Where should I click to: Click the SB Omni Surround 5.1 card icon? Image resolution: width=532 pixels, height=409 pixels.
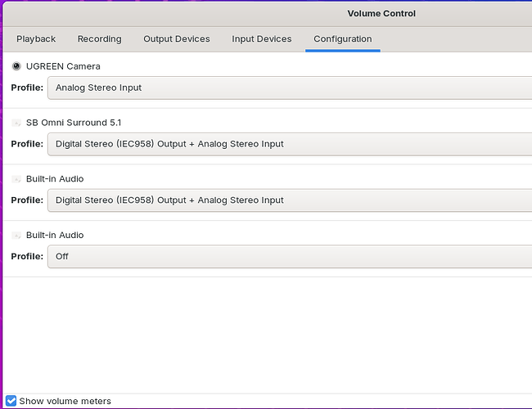[x=16, y=123]
